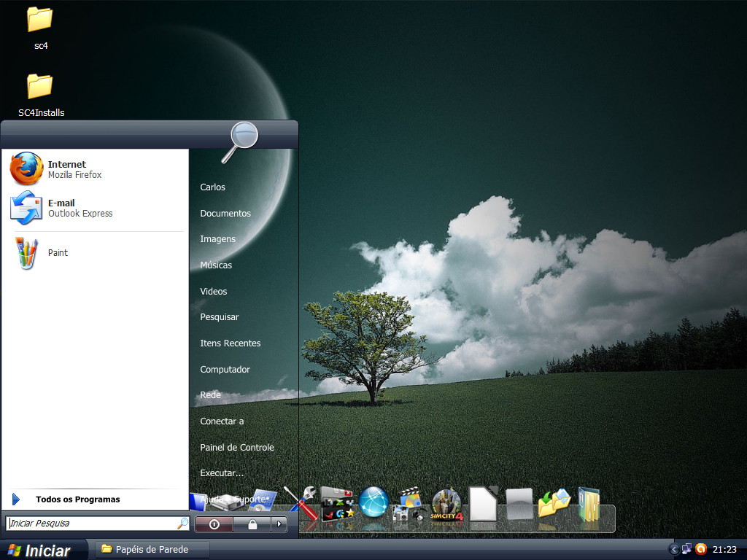Click the lock computer button

(252, 524)
